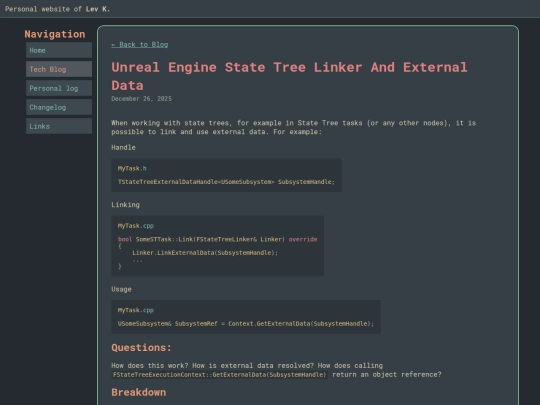The width and height of the screenshot is (540, 405).
Task: Click the 'Linker.LinkExternalData(SubsystemHandle);' line
Action: pyautogui.click(x=205, y=253)
